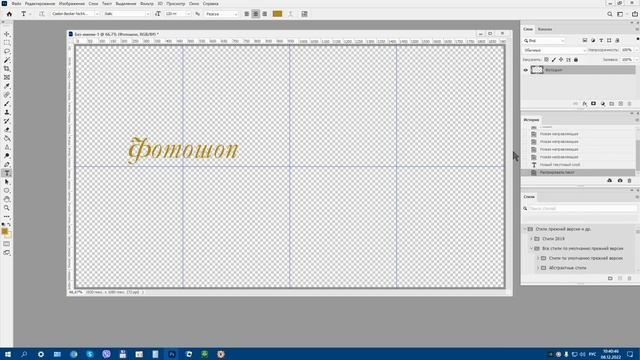The width and height of the screenshot is (640, 360).
Task: Open the anti-aliasing Резкое dropdown
Action: coord(222,14)
